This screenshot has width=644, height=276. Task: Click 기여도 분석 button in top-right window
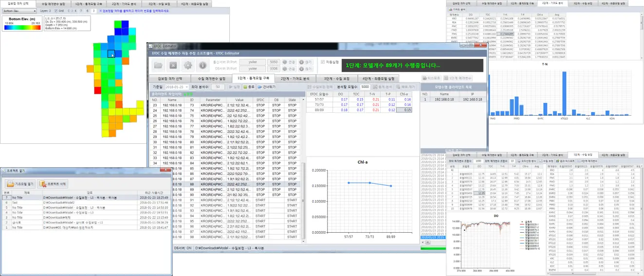458,9
